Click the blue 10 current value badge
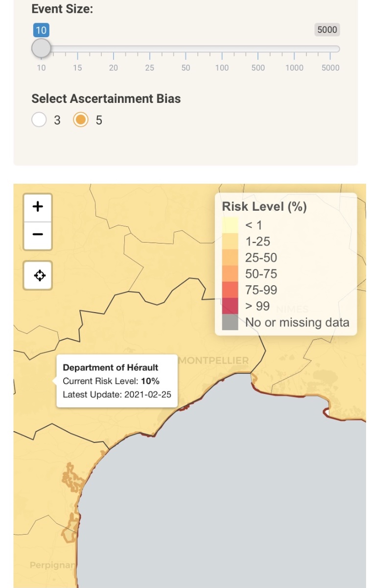This screenshot has height=588, width=371. pos(41,30)
